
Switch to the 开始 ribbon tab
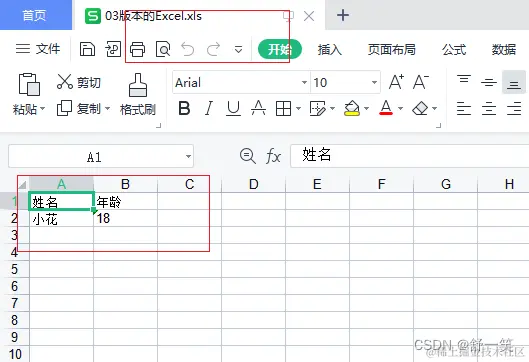click(x=280, y=49)
